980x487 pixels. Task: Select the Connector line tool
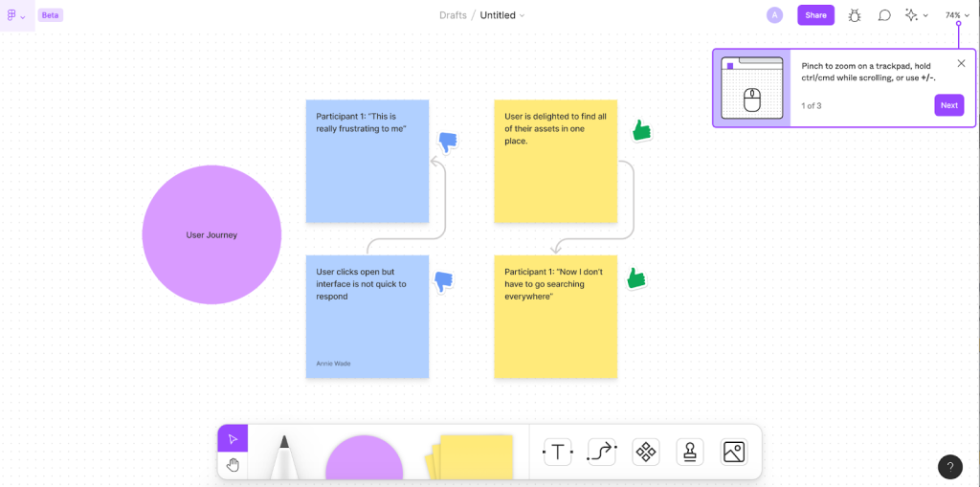click(602, 452)
